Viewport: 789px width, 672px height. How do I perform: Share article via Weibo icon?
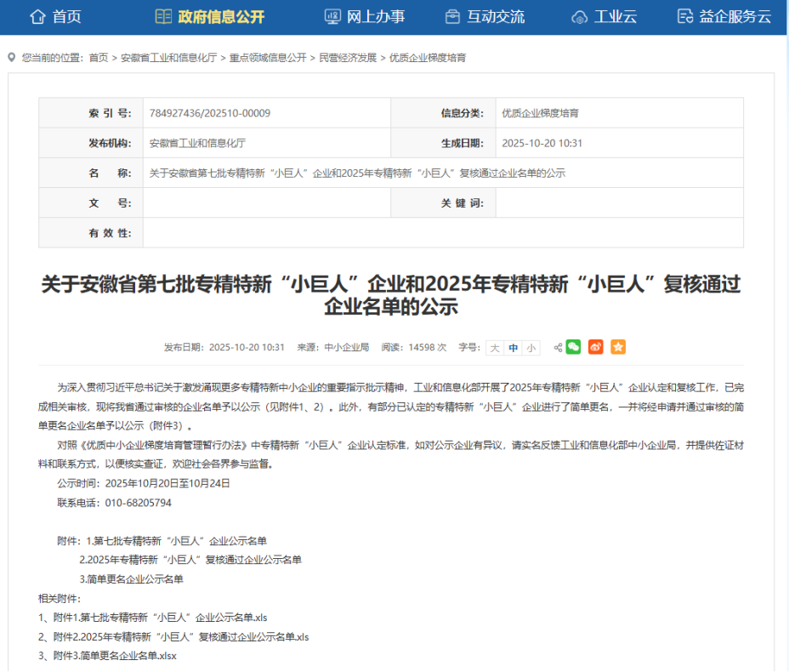tap(596, 347)
